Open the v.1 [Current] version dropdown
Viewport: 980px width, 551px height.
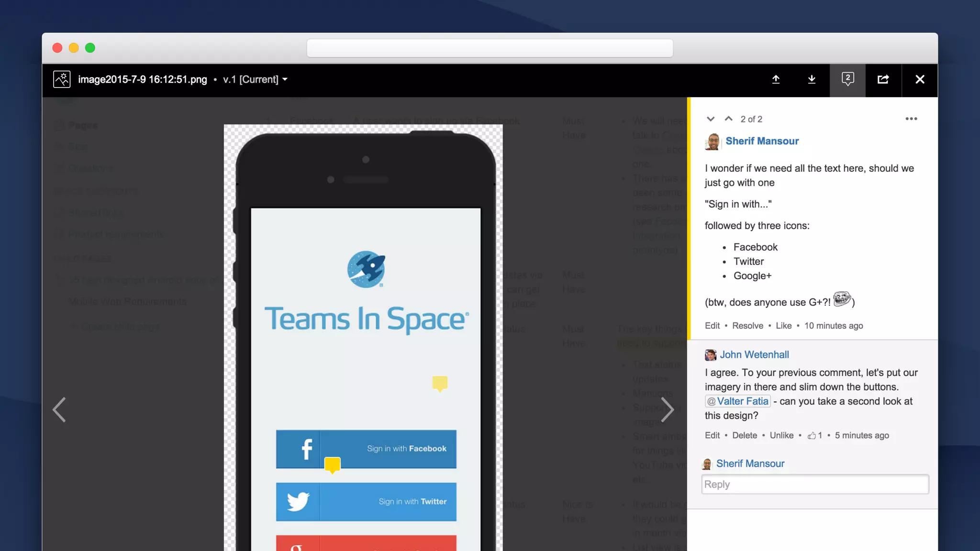click(256, 79)
